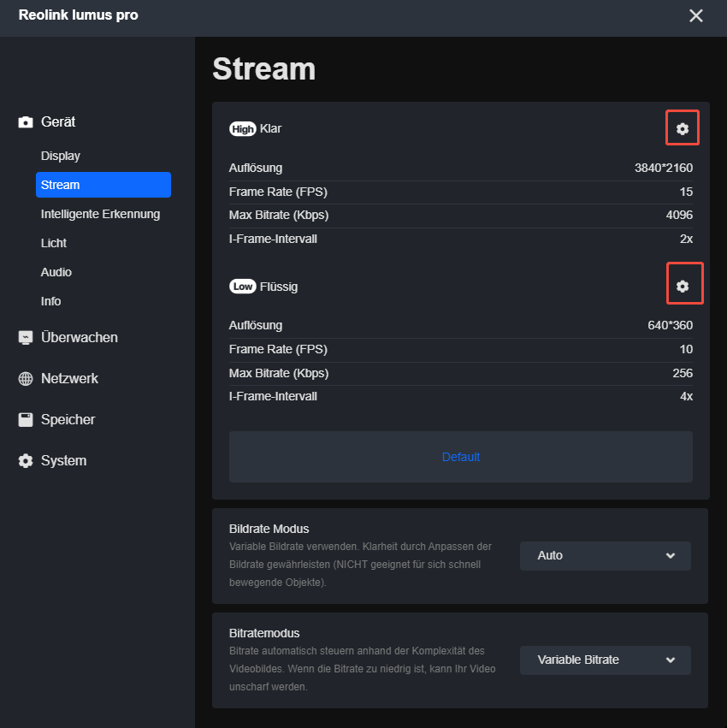This screenshot has height=728, width=727.
Task: Click the Stream page heading
Action: (263, 68)
